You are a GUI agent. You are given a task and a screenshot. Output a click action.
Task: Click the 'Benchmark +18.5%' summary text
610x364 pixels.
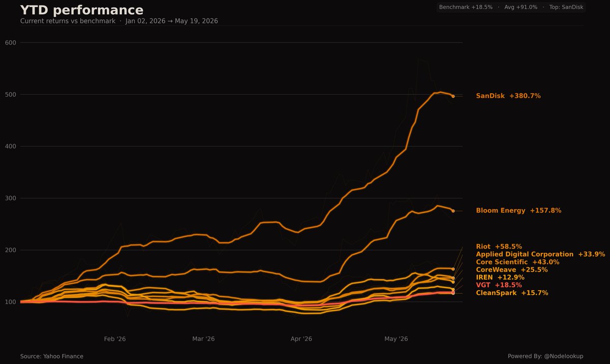[x=466, y=7]
